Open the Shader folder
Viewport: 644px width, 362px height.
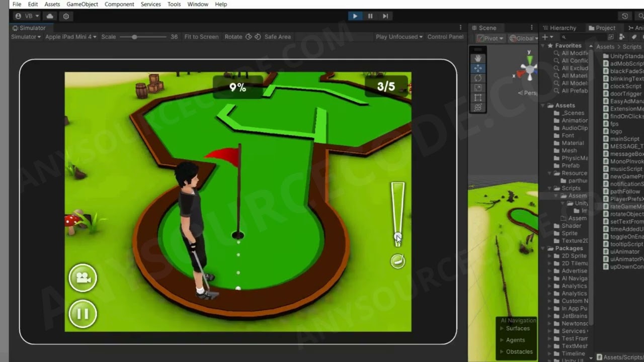[567, 226]
